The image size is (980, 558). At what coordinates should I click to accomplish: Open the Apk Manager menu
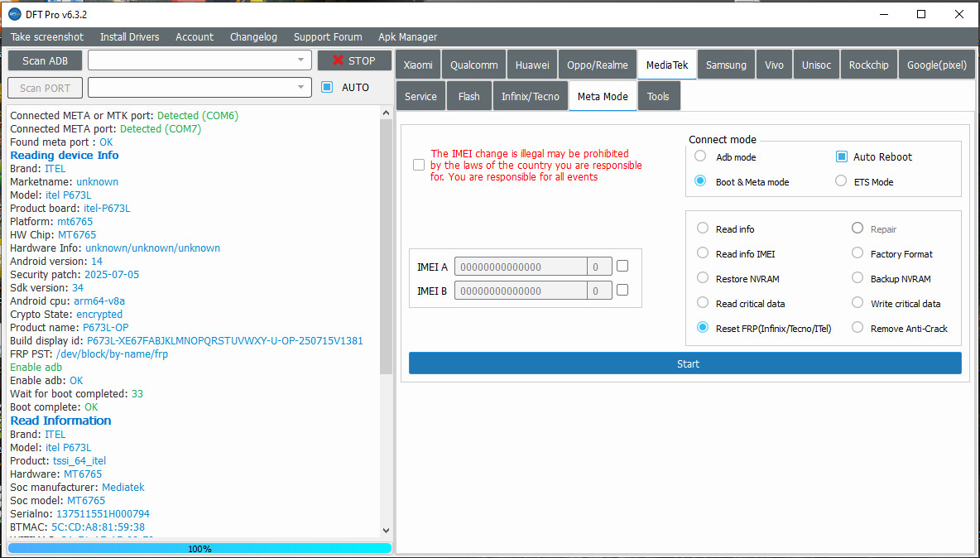[407, 37]
